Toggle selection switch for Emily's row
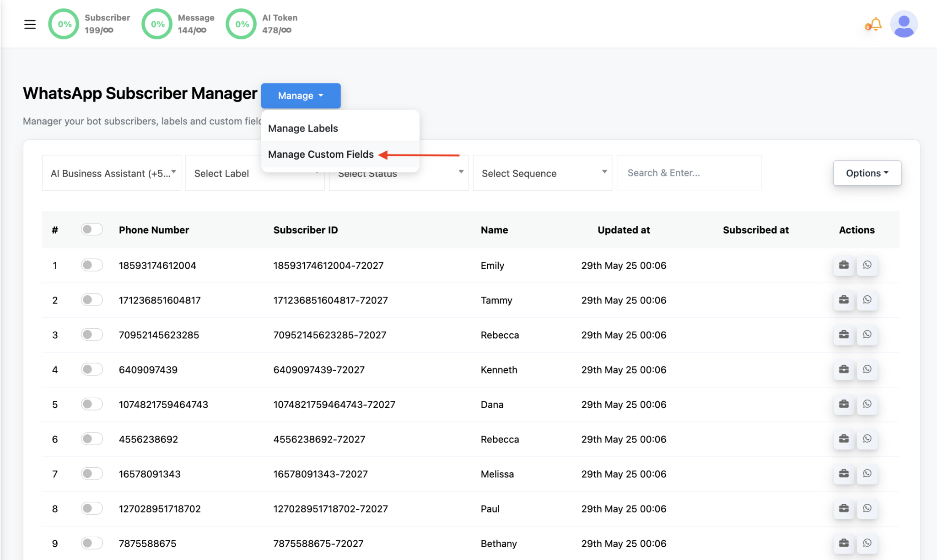The image size is (937, 560). [92, 265]
